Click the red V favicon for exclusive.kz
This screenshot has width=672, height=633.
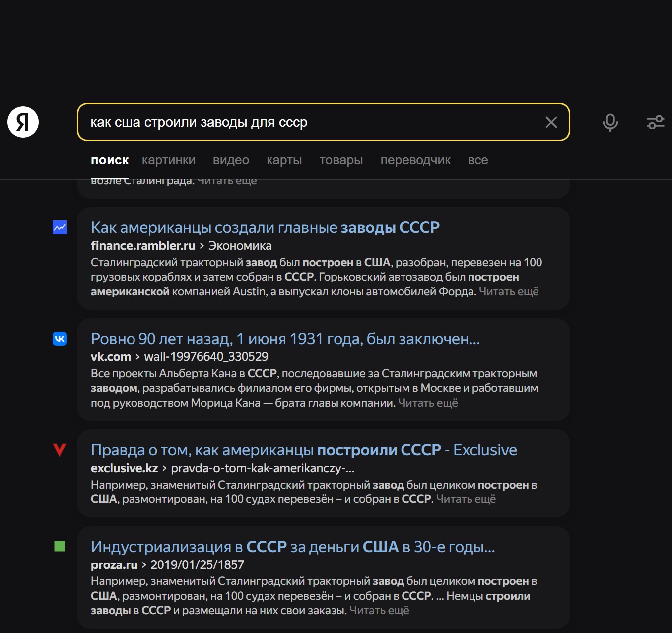coord(60,450)
